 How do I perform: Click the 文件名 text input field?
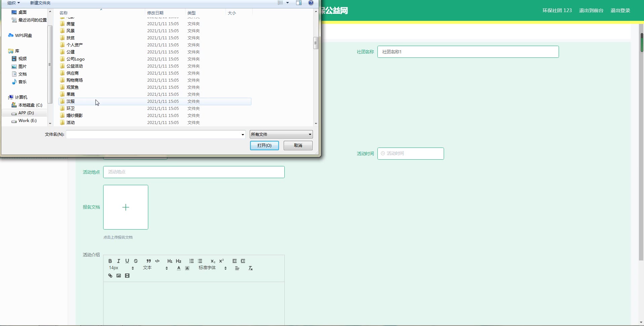153,134
